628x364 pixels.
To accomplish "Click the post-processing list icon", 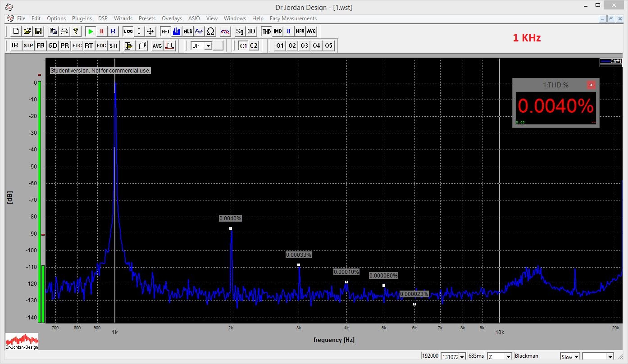I will tap(129, 45).
